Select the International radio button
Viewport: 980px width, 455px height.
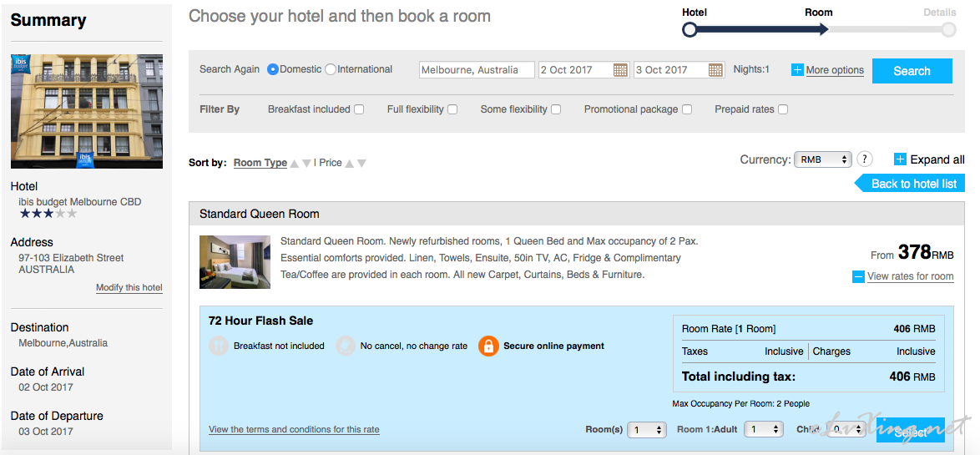[331, 69]
